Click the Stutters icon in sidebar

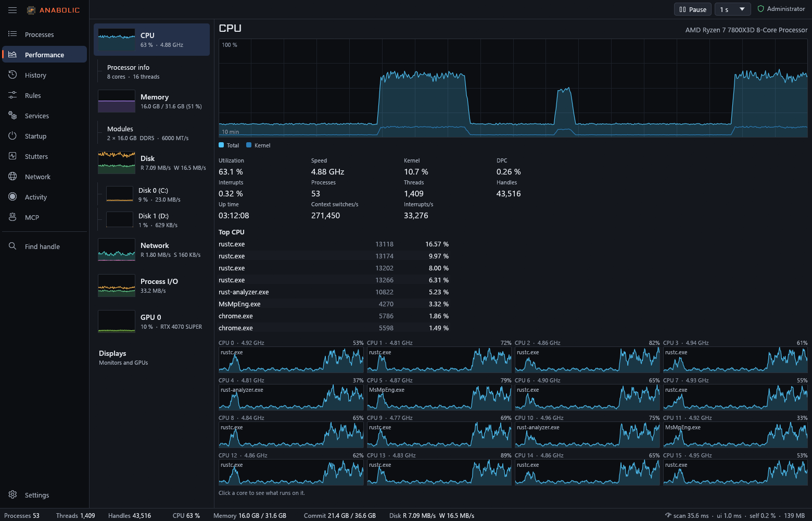(x=12, y=156)
